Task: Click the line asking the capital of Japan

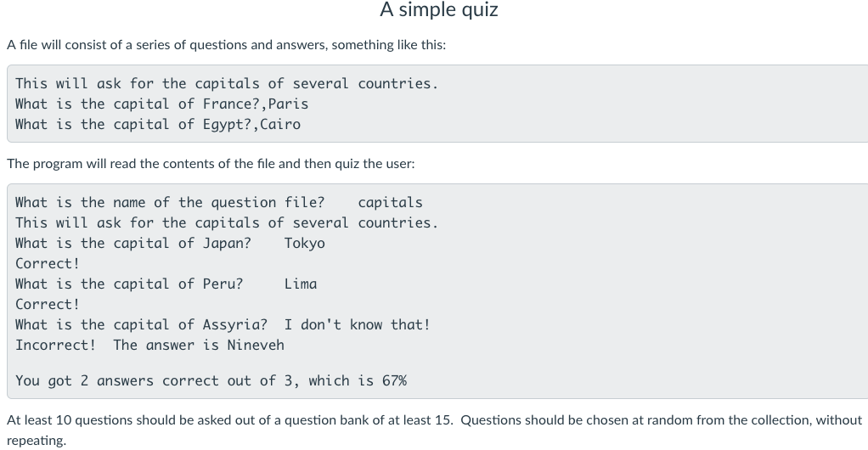Action: click(x=132, y=244)
